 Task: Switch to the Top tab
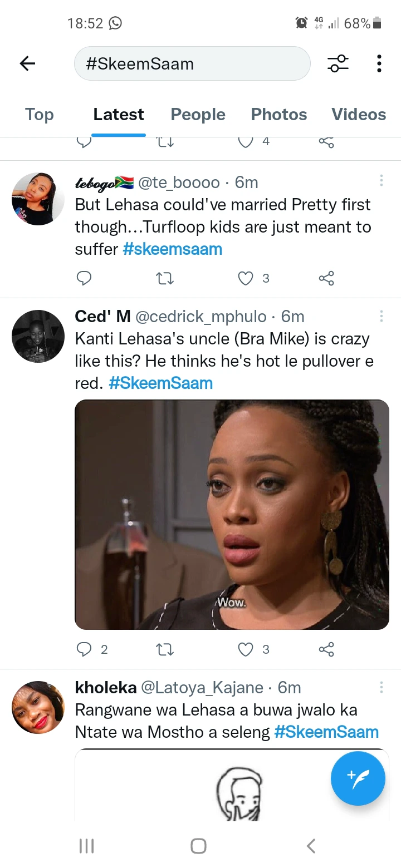[39, 115]
